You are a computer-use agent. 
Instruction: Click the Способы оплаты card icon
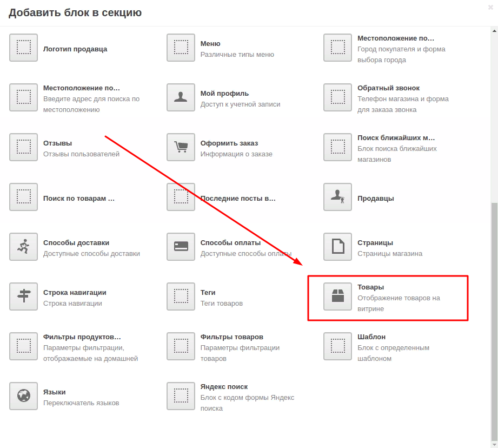tap(181, 247)
